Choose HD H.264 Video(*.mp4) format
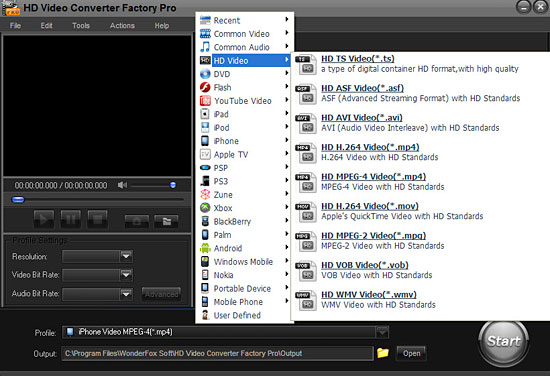Screen dimensions: 550x376 (x=370, y=147)
